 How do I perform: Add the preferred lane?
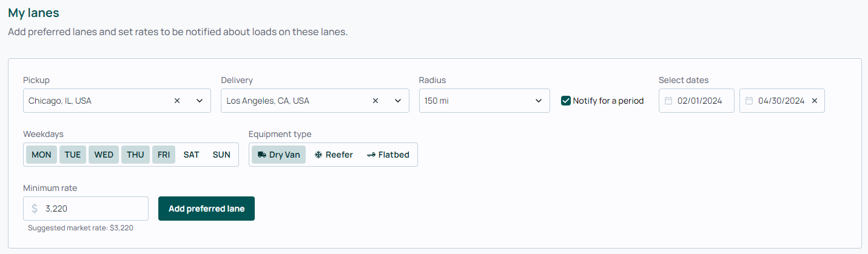[x=206, y=209]
